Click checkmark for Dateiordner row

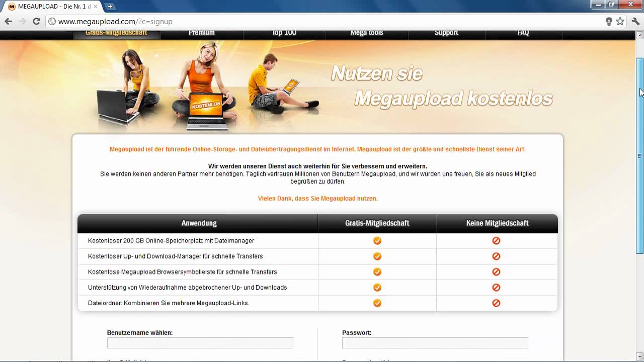(x=377, y=303)
